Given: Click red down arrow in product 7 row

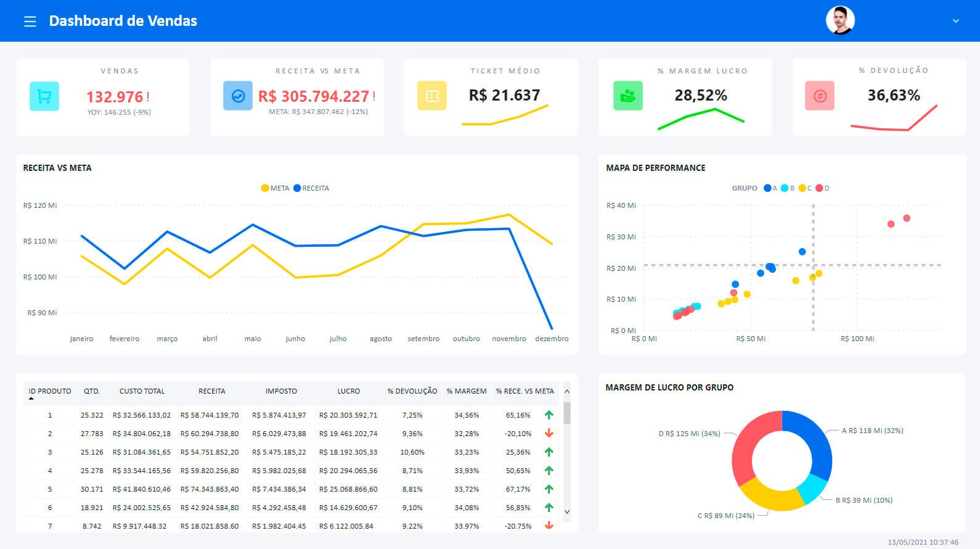Looking at the screenshot, I should coord(549,526).
